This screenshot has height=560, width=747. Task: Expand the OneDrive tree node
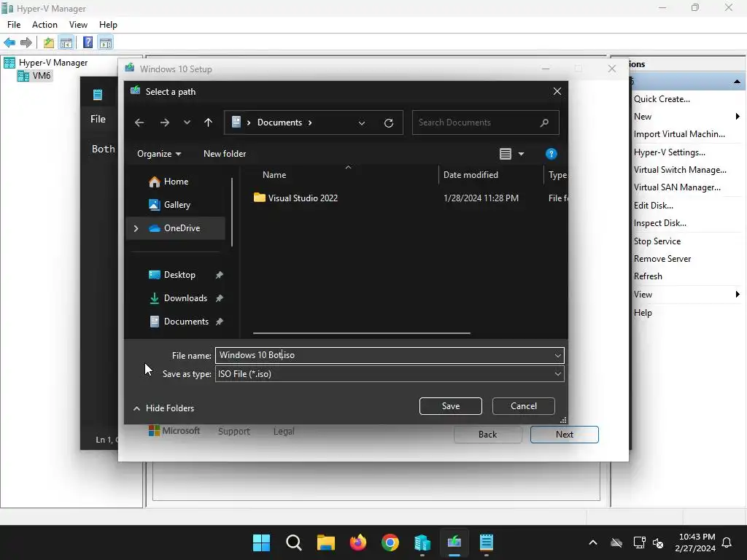[x=136, y=228]
